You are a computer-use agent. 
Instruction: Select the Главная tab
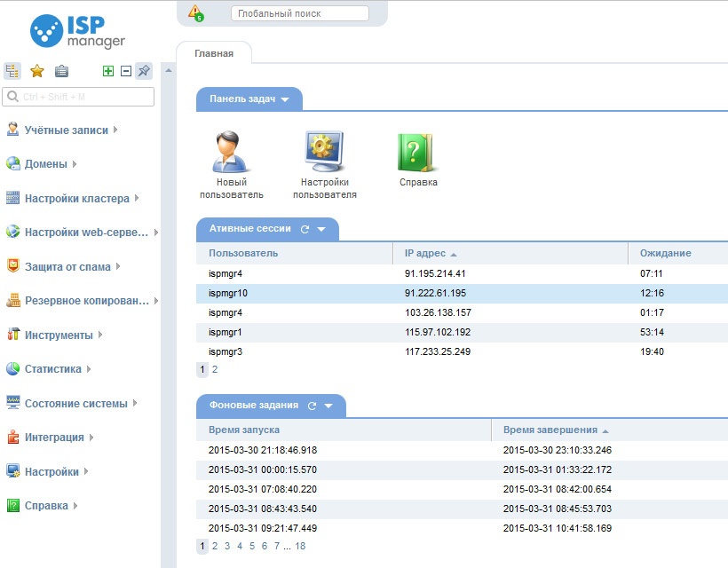pyautogui.click(x=214, y=53)
